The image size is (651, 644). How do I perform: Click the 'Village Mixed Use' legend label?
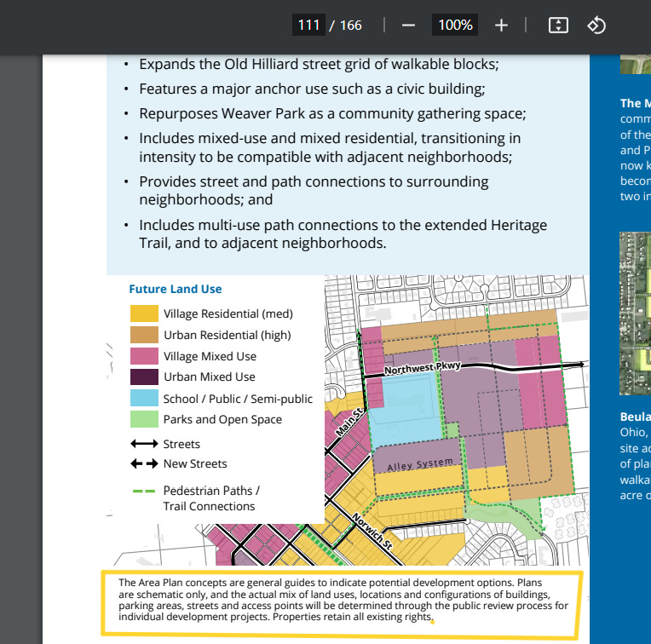(x=210, y=356)
